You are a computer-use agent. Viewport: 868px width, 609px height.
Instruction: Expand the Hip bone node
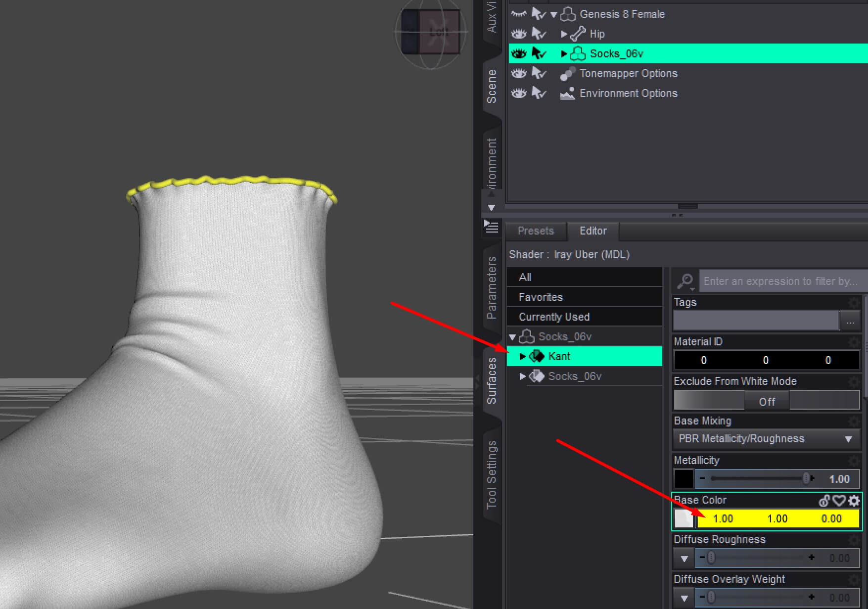point(564,34)
